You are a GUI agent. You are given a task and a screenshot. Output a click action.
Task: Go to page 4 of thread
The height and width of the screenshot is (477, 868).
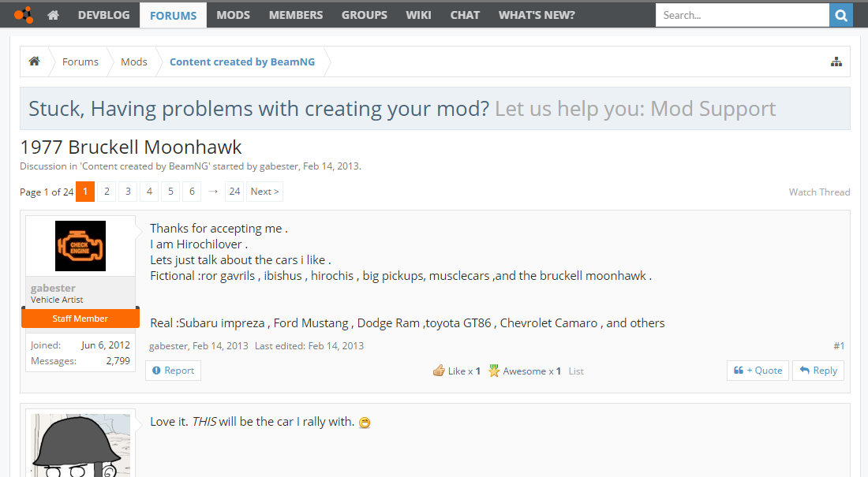point(149,192)
